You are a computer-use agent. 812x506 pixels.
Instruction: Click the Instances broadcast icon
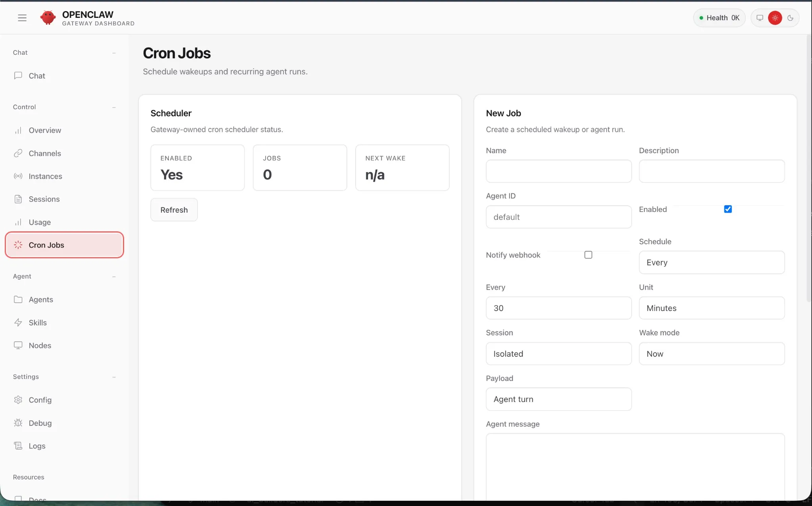point(18,176)
